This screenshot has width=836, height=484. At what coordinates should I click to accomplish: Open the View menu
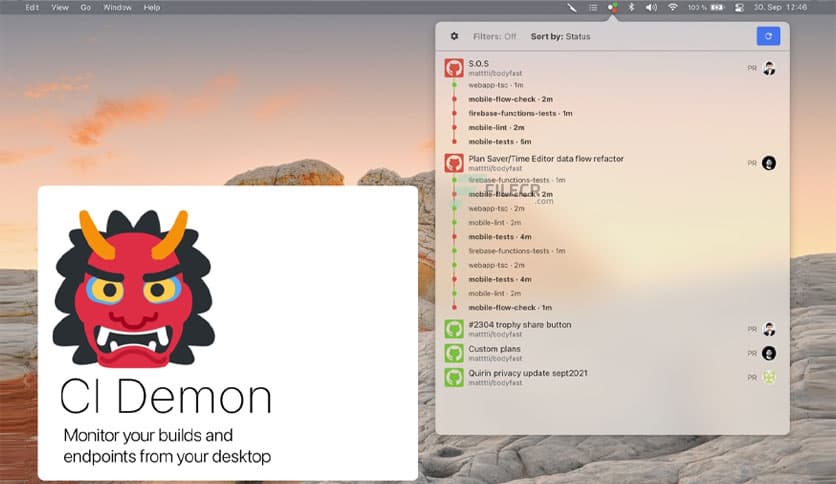[60, 7]
